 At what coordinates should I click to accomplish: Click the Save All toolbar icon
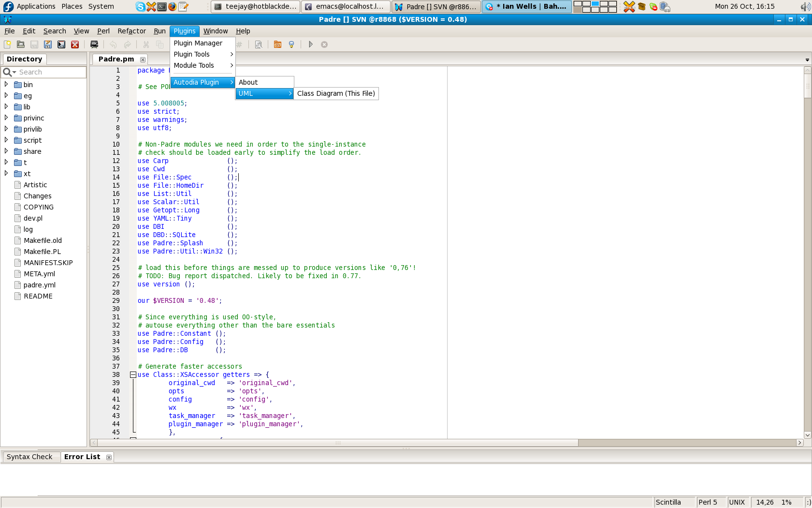(x=61, y=45)
